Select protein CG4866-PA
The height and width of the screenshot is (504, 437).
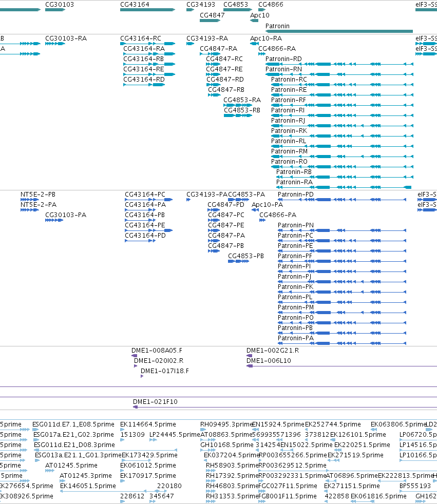point(278,215)
